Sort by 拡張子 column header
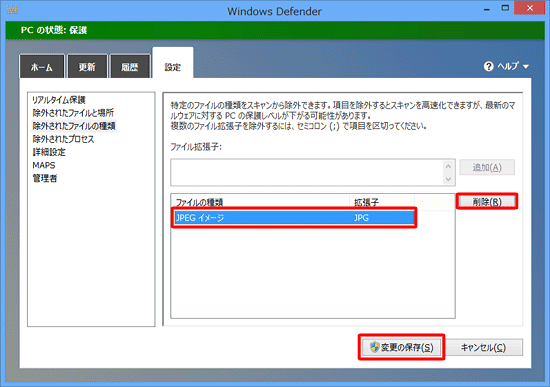550x387 pixels. point(382,202)
